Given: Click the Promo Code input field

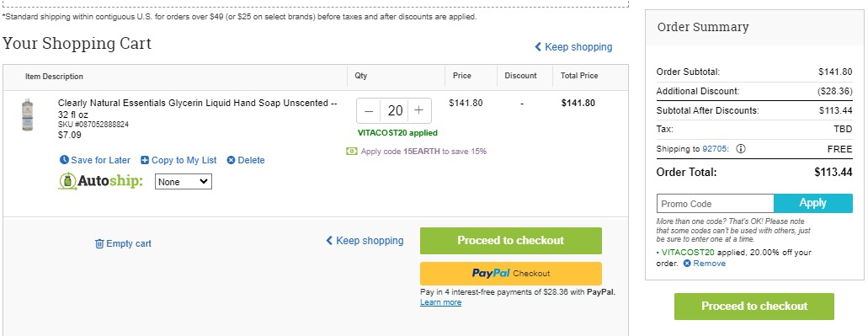Looking at the screenshot, I should point(716,203).
